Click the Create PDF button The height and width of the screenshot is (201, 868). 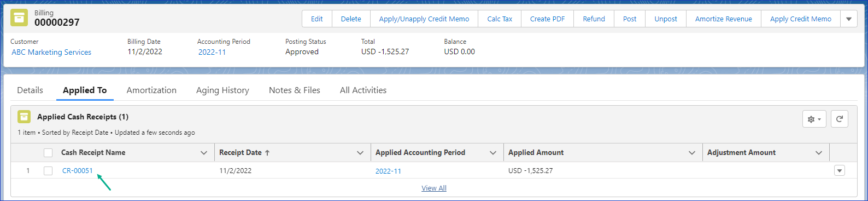(x=547, y=19)
